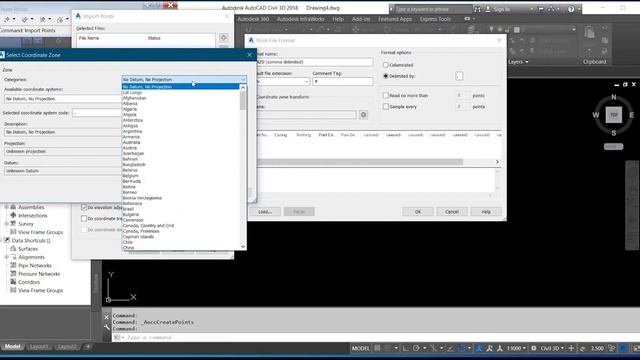
Task: Select the Delimited by radio button
Action: point(385,76)
